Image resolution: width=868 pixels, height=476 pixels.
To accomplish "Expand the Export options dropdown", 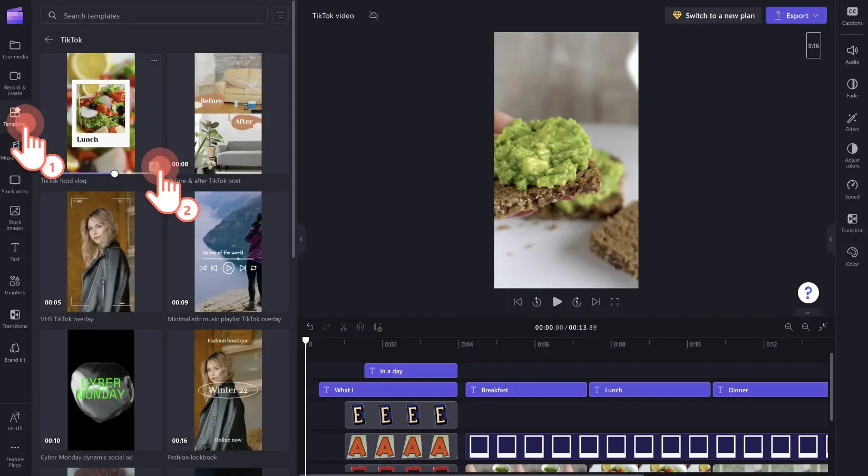I will pos(815,15).
